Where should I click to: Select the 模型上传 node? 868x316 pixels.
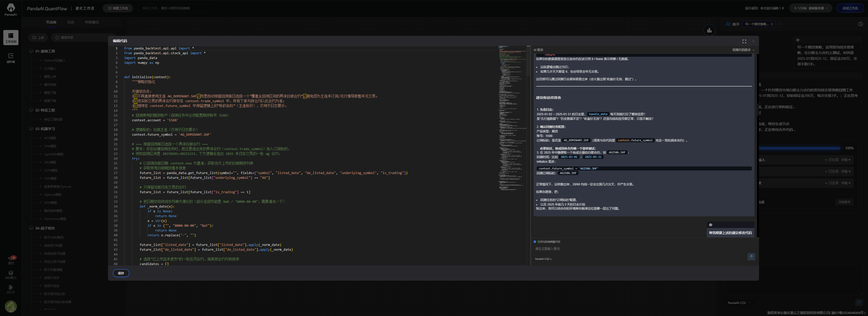(50, 76)
